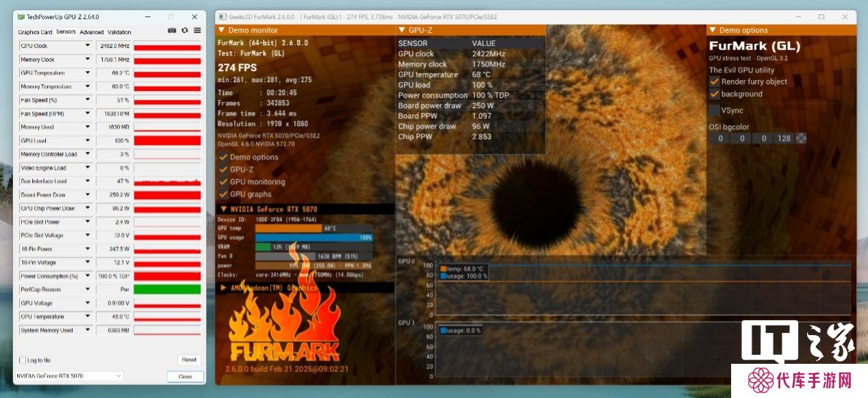The width and height of the screenshot is (868, 398).
Task: Collapse the Demo options panel triangle
Action: (x=713, y=30)
